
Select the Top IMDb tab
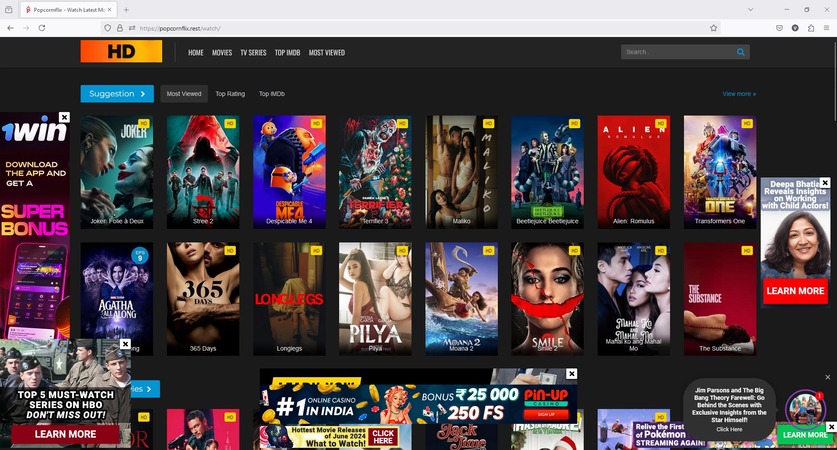(x=272, y=93)
